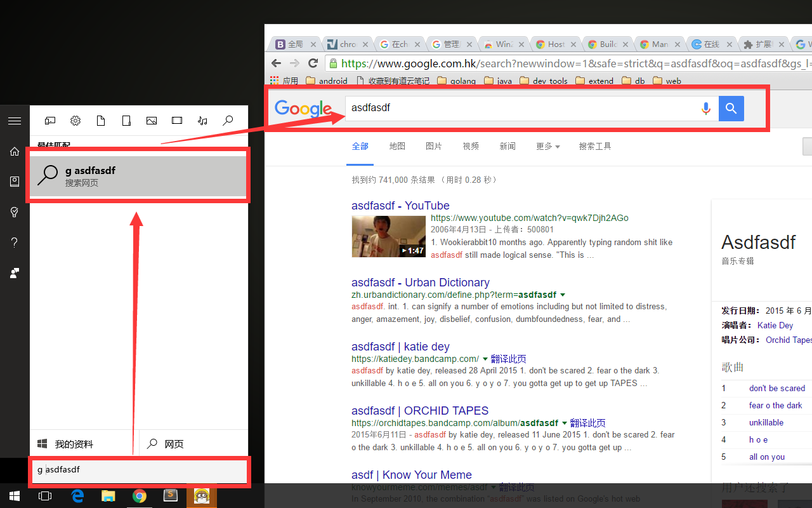Open the Cortana notebook icon
812x508 pixels.
pyautogui.click(x=15, y=182)
